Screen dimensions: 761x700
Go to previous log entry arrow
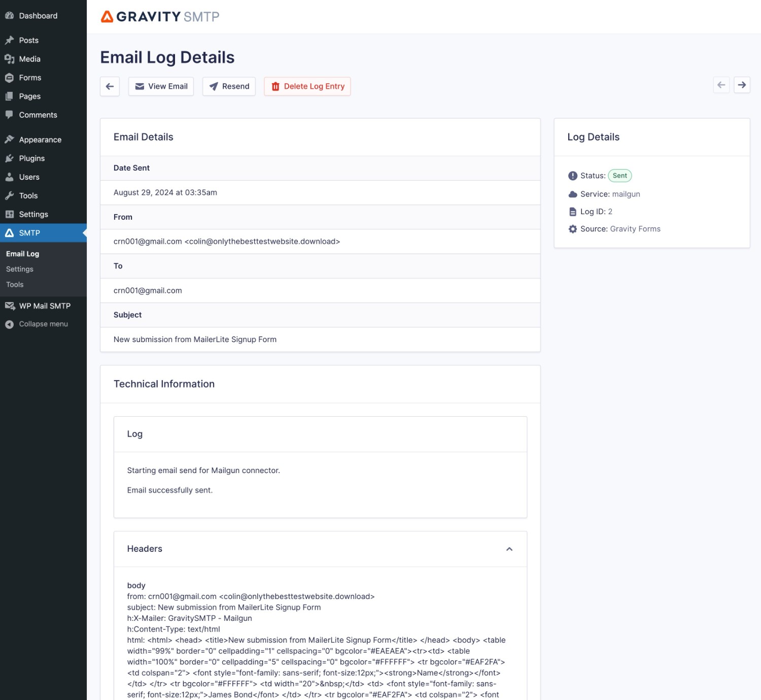coord(721,85)
